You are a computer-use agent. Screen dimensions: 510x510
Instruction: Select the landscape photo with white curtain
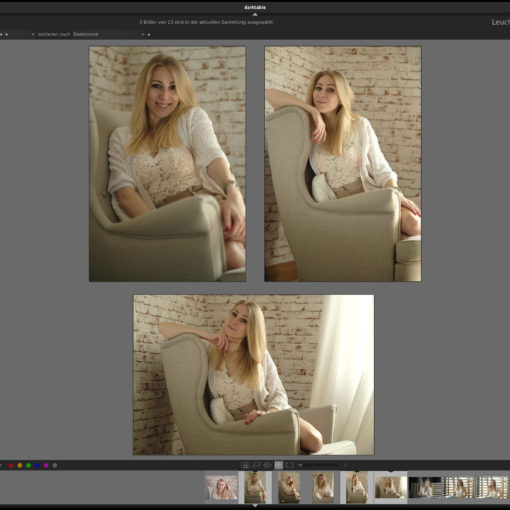[254, 375]
